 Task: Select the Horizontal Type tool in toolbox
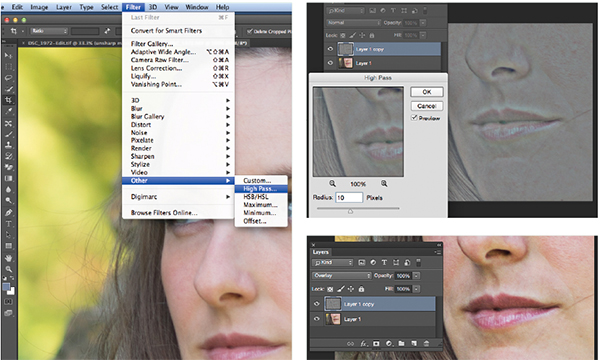coord(8,224)
